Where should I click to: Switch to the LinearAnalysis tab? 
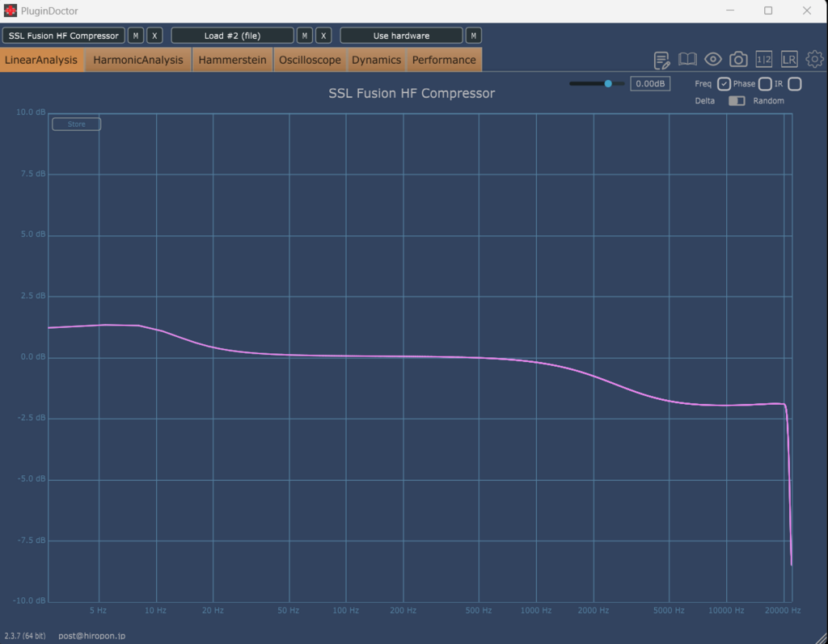tap(41, 60)
